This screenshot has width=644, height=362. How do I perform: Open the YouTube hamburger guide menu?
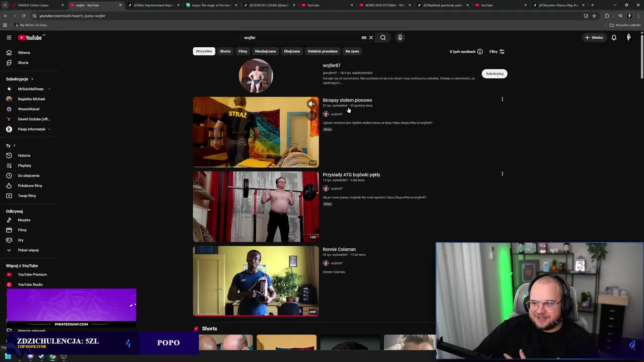coord(9,38)
